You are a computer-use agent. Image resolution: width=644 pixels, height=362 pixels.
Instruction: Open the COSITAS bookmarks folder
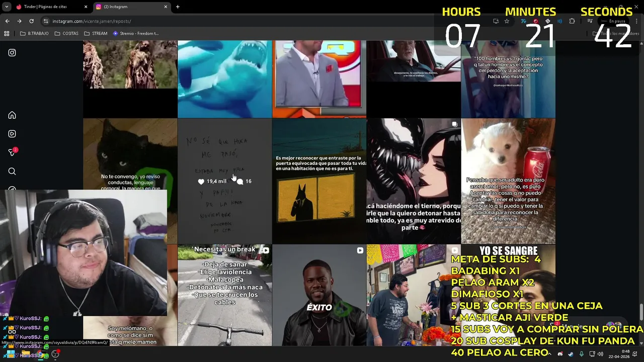(66, 34)
